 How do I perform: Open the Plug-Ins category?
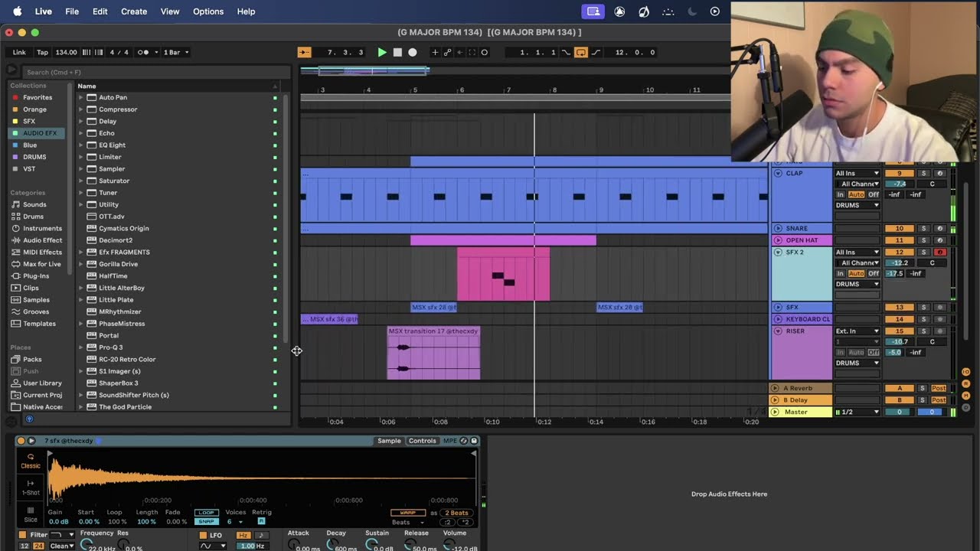click(x=36, y=275)
